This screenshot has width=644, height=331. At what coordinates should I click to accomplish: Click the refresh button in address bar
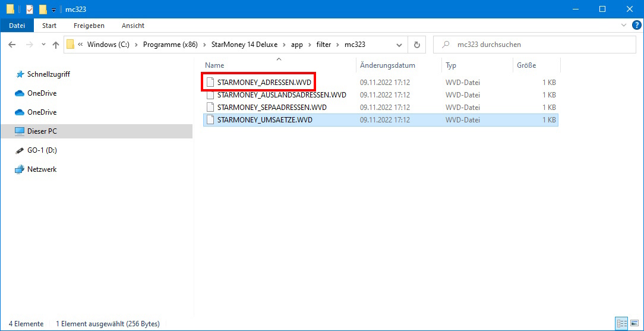[x=417, y=45]
